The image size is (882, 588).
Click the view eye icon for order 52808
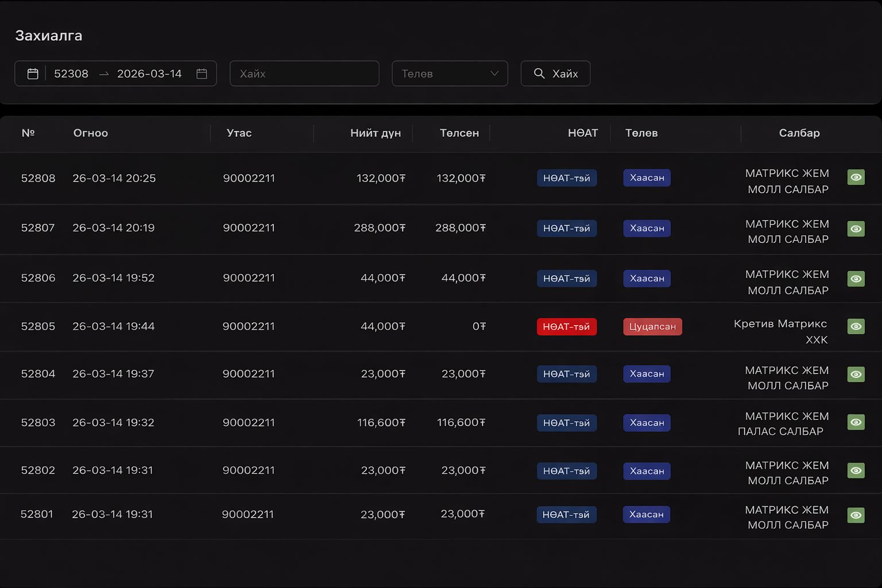coord(856,177)
